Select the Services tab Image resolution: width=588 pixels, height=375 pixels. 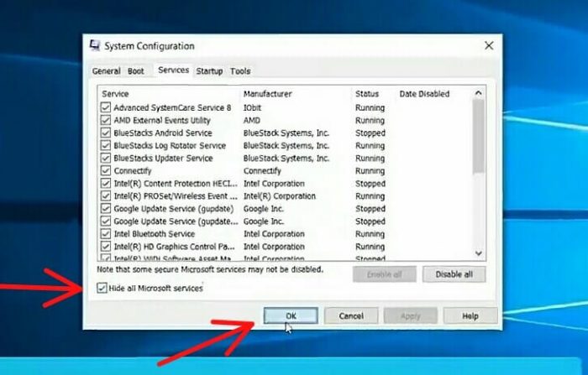[173, 70]
